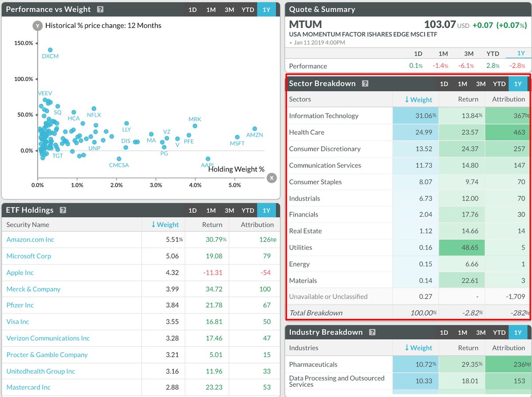Screen dimensions: 532x397
Task: Sort ETF Holdings by Attribution column
Action: click(257, 225)
